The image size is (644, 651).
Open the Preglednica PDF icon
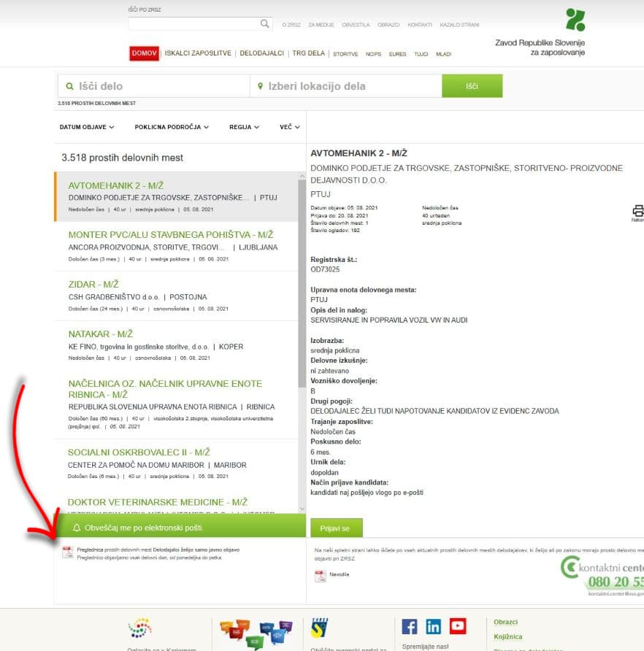[x=67, y=552]
